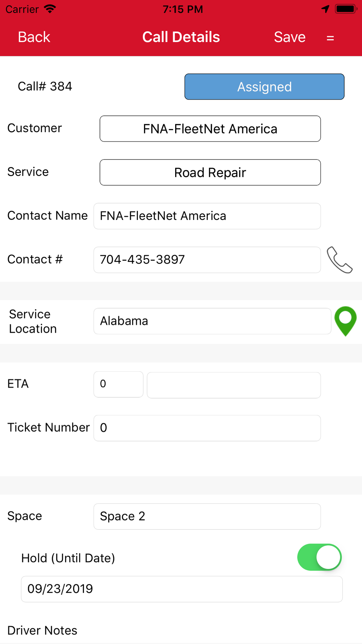Edit the Contact Name field
This screenshot has height=644, width=362.
click(x=207, y=216)
